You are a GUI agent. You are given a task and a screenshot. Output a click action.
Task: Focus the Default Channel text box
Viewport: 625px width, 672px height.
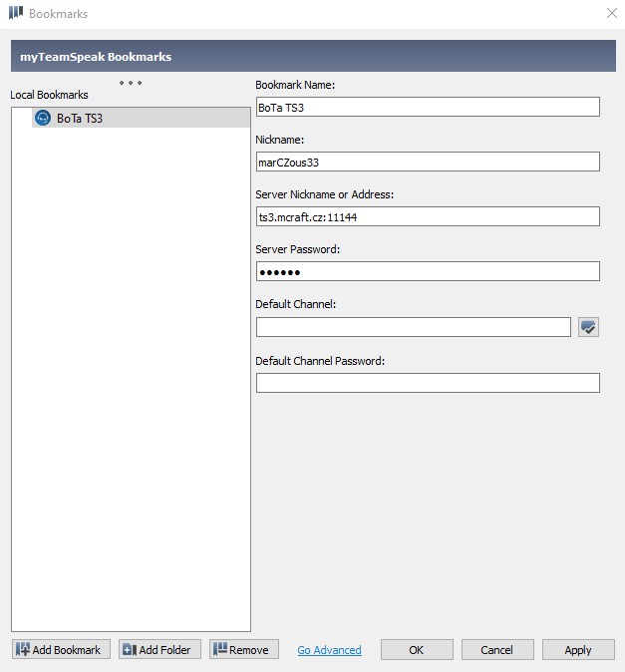tap(414, 327)
